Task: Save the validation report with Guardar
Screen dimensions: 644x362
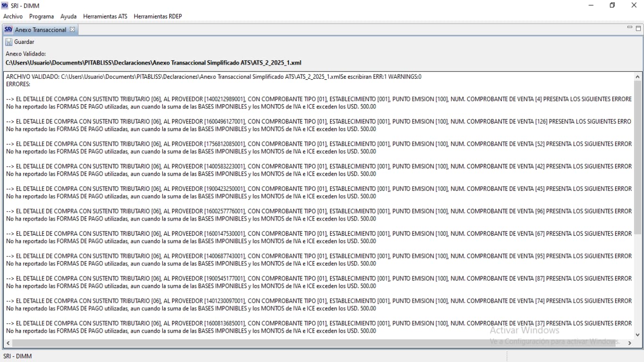Action: (x=20, y=42)
